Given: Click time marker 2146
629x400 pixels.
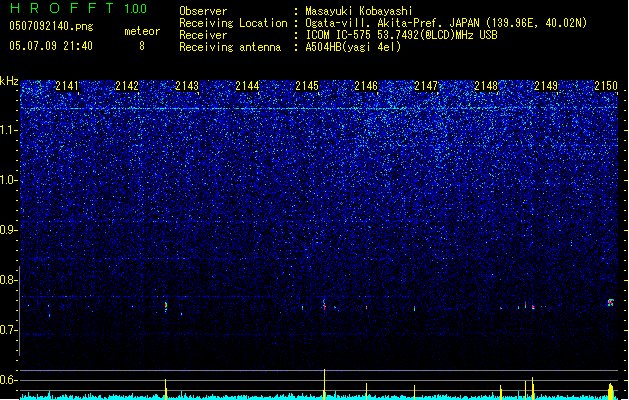Looking at the screenshot, I should point(366,85).
